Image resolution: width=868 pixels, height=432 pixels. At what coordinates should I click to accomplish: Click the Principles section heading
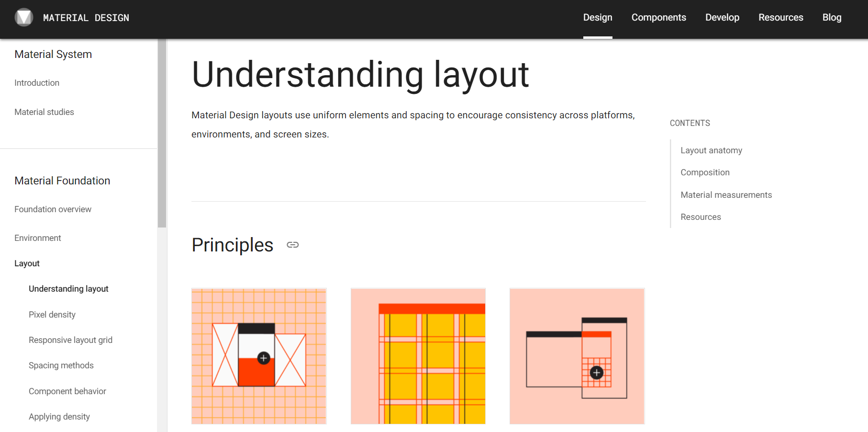pyautogui.click(x=233, y=245)
